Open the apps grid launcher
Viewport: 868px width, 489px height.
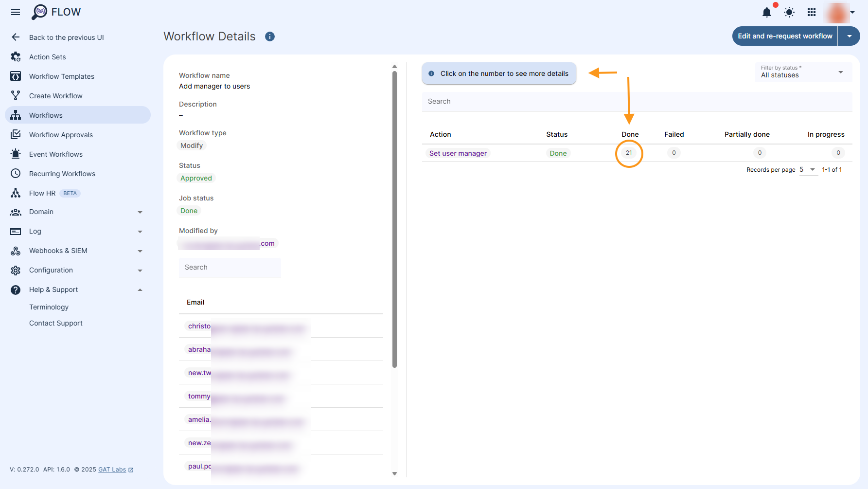tap(811, 13)
